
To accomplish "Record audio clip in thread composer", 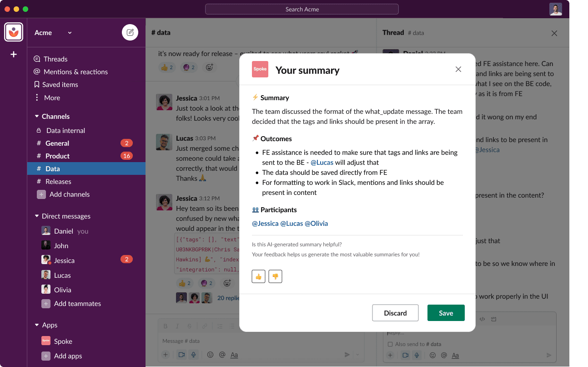I will [417, 355].
